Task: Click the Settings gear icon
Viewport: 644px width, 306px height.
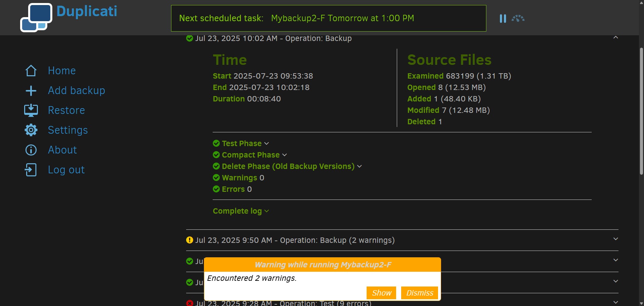Action: pyautogui.click(x=31, y=130)
